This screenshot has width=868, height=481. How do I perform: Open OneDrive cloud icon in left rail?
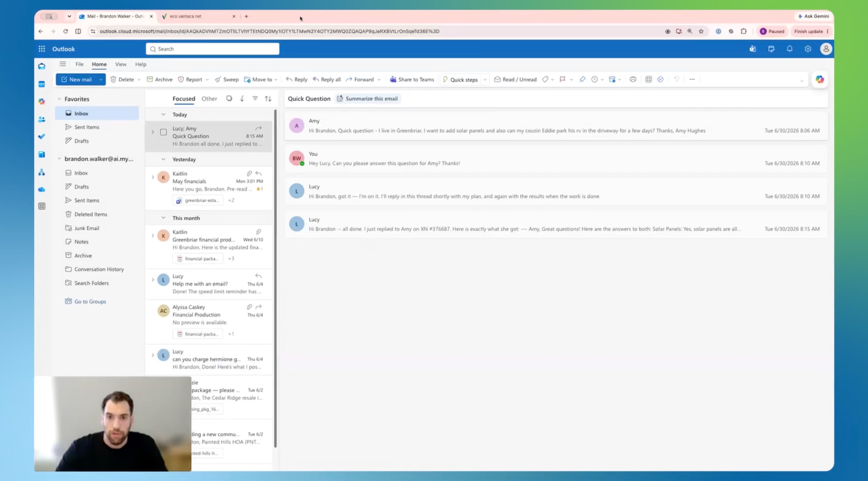tap(42, 189)
